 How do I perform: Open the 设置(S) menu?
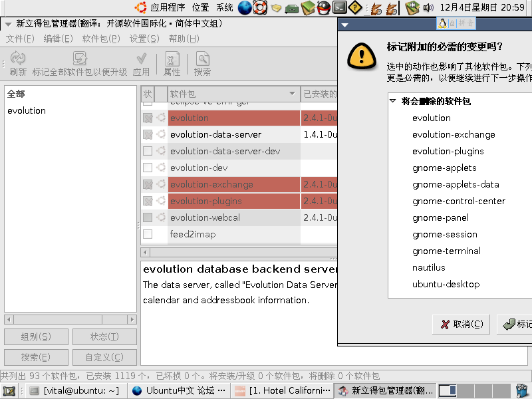pos(144,39)
